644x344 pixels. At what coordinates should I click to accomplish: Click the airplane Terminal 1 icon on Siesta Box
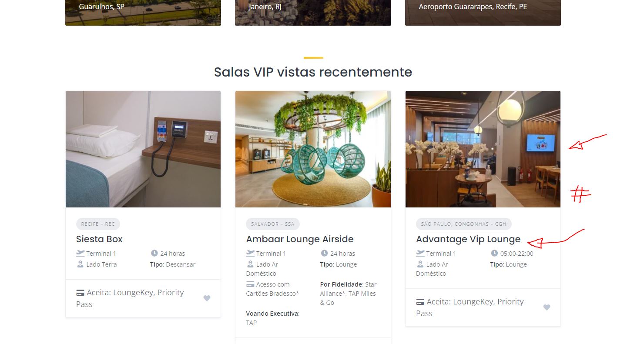80,253
